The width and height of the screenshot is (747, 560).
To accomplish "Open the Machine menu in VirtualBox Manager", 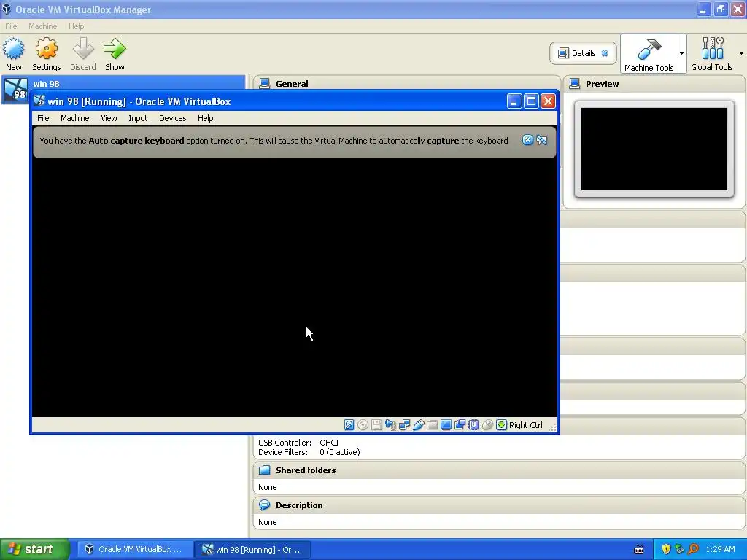I will (42, 26).
